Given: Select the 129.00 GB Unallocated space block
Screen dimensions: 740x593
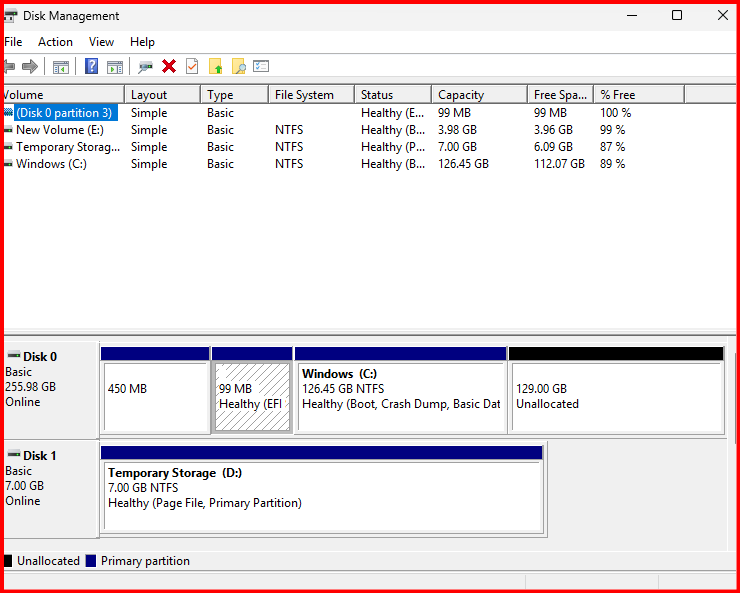Looking at the screenshot, I should [x=615, y=396].
